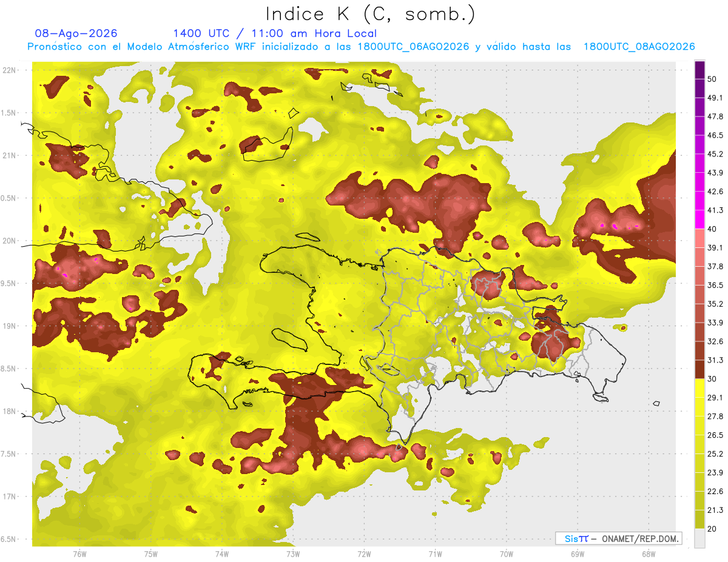The height and width of the screenshot is (562, 728).
Task: Click the color scale value 37.8
Action: click(x=715, y=266)
